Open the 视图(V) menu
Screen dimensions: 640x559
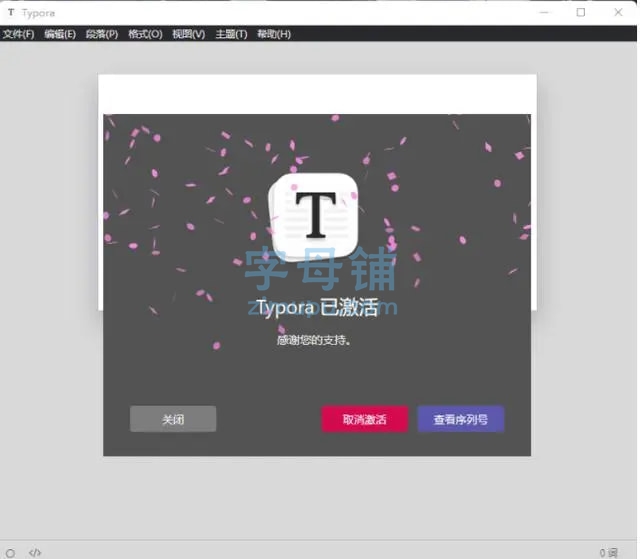(189, 34)
